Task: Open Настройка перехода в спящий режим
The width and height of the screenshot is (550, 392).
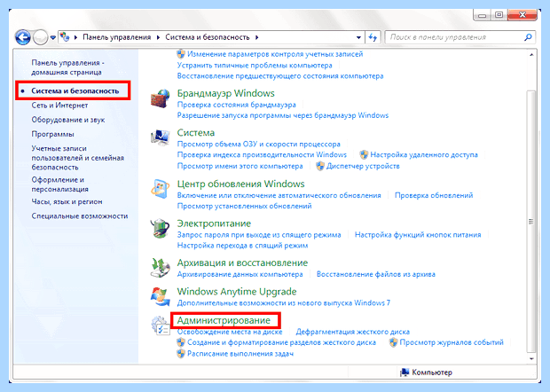Action: tap(242, 246)
